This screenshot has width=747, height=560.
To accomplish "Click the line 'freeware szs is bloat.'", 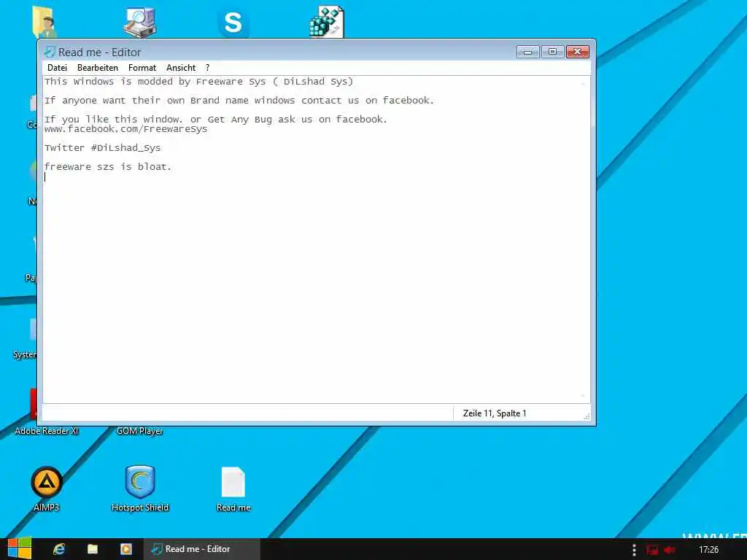I will (108, 167).
